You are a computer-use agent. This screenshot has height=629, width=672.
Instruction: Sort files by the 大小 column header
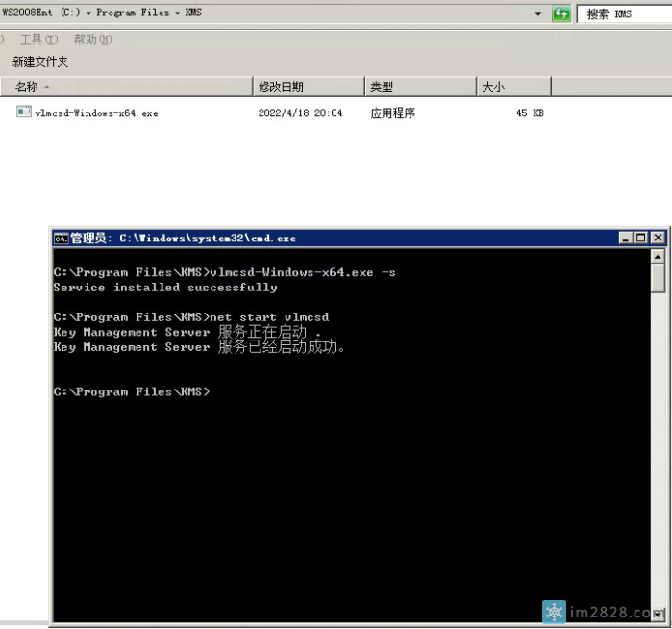click(x=514, y=87)
